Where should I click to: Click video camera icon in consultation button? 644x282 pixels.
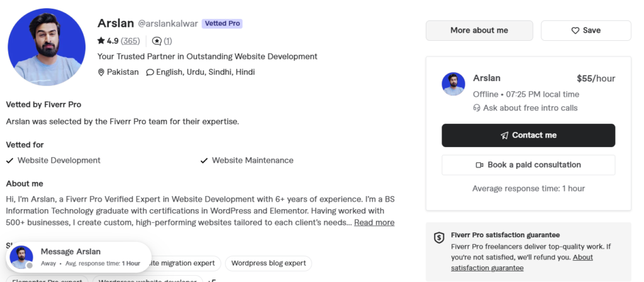click(x=479, y=165)
